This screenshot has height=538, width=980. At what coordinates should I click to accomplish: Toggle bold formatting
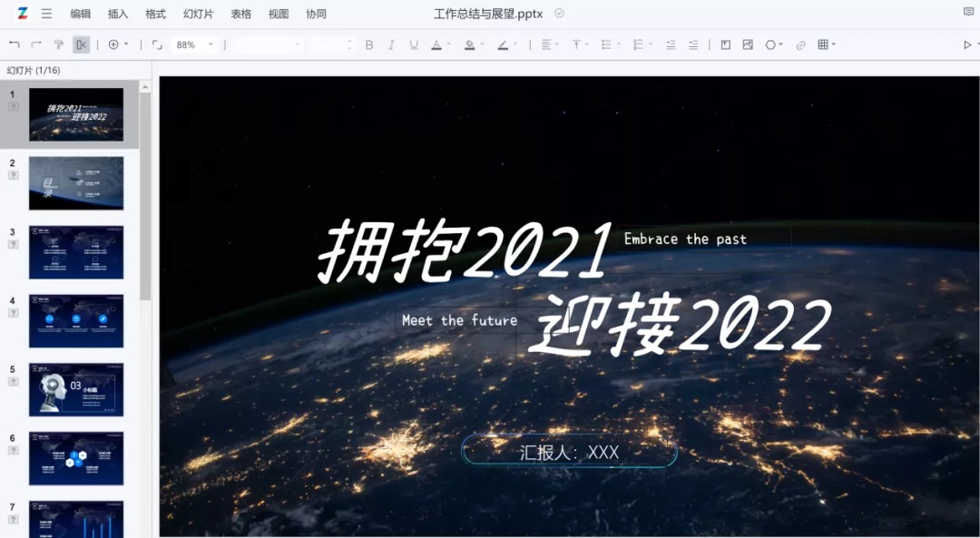pos(369,44)
